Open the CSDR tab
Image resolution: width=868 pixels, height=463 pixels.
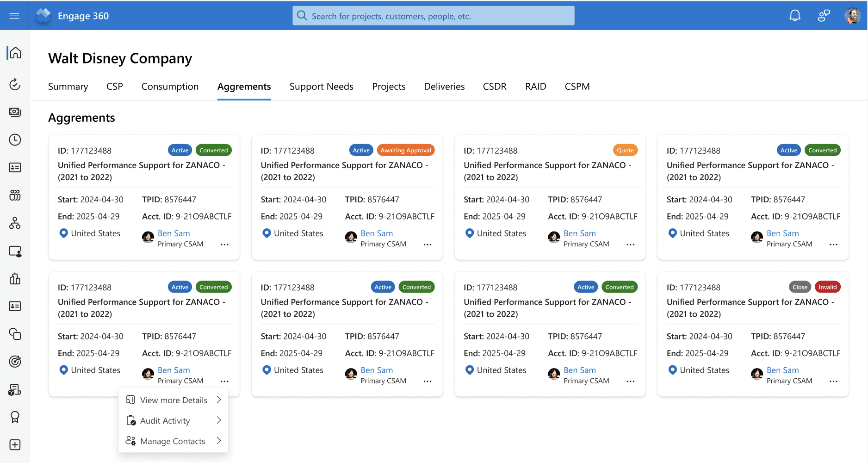495,87
